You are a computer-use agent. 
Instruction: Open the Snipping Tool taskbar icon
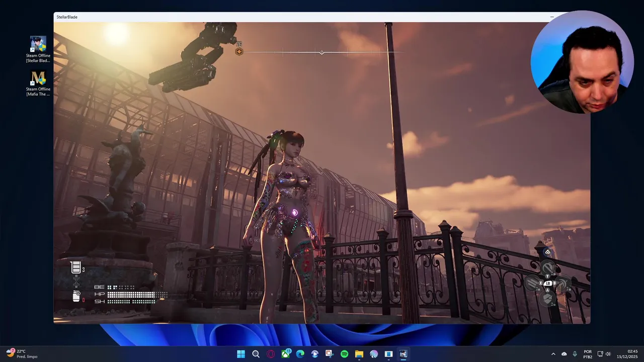[x=330, y=354]
